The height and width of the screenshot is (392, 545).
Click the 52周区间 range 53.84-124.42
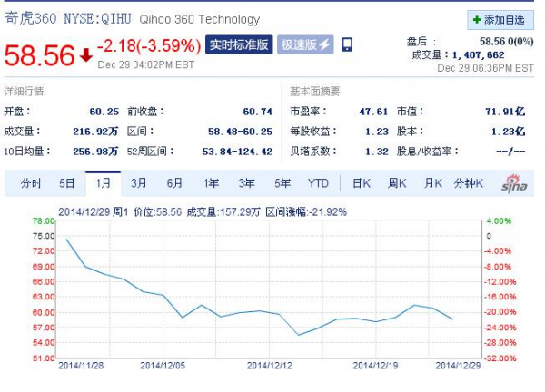237,152
